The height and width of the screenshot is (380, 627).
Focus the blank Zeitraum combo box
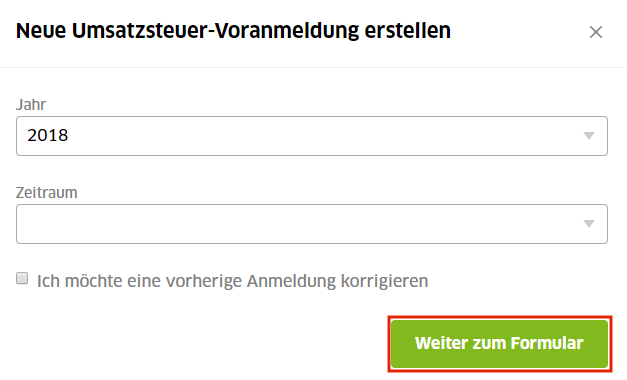(x=312, y=224)
